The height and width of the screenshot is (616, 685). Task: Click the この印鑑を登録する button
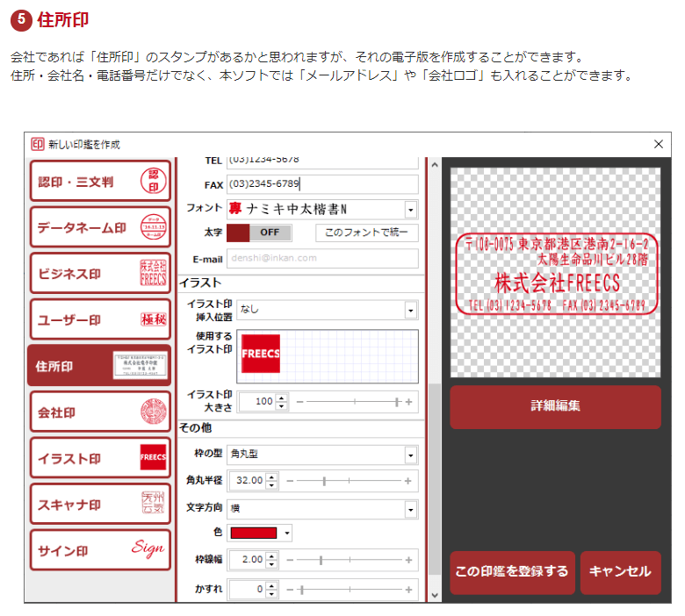pyautogui.click(x=512, y=572)
